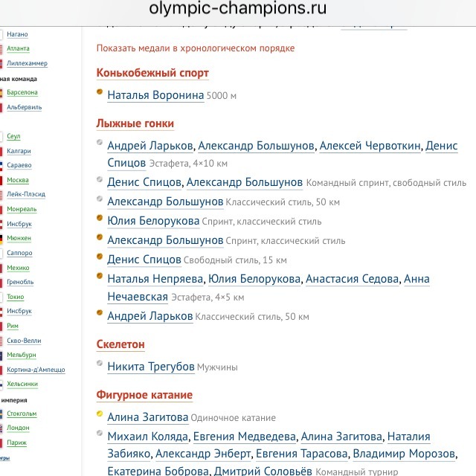This screenshot has height=476, width=476.
Task: Click the German flag icon beside Мюнхен
Action: [x=1, y=239]
